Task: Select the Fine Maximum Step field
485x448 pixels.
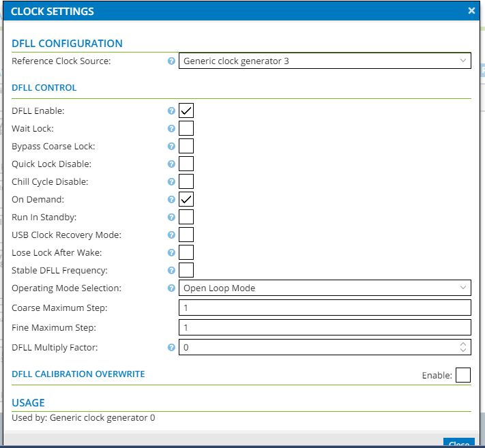Action: click(x=325, y=327)
